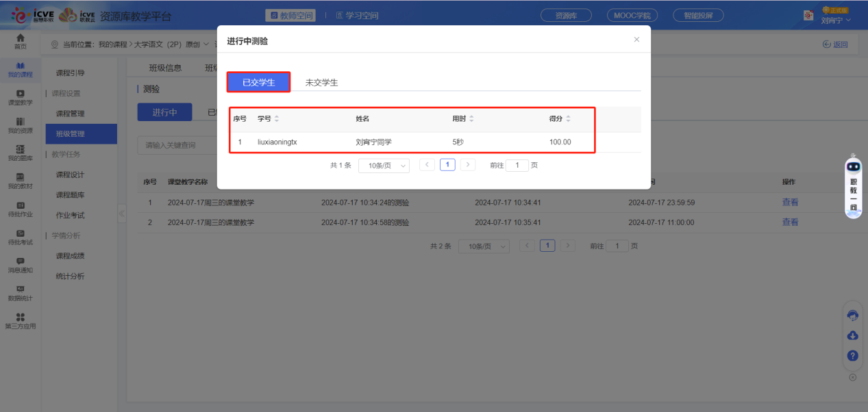Click the 消息通知 message icon
The image size is (868, 412).
[x=21, y=264]
